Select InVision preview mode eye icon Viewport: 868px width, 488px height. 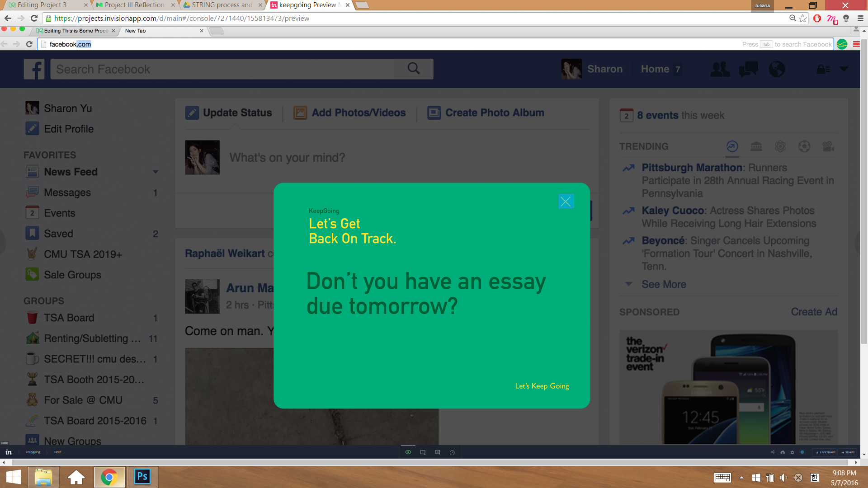tap(408, 452)
